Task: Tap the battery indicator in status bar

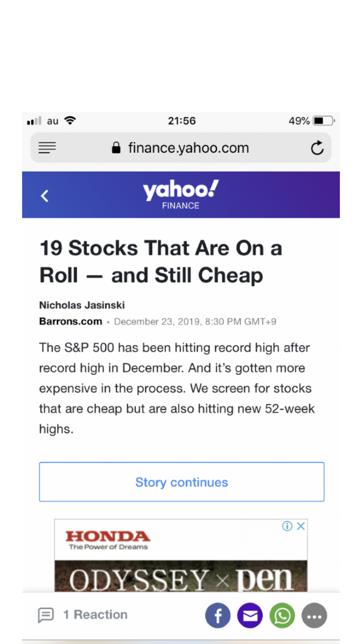Action: (323, 121)
